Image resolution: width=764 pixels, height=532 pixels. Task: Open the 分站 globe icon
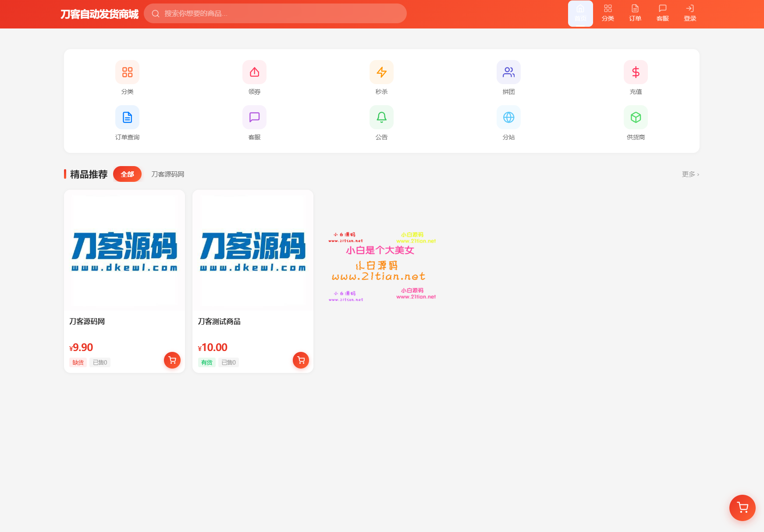(508, 117)
